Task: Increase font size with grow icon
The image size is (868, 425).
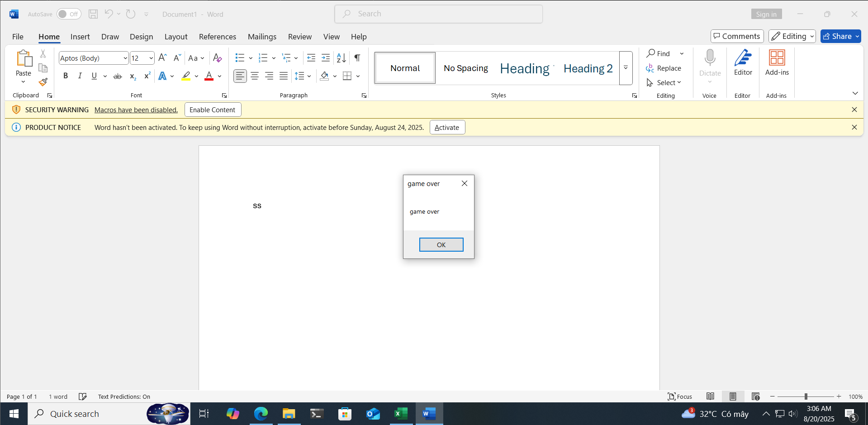Action: [x=163, y=57]
